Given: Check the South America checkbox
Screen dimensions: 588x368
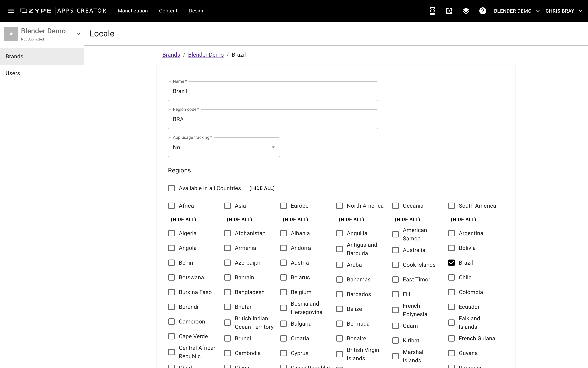Looking at the screenshot, I should (x=451, y=206).
